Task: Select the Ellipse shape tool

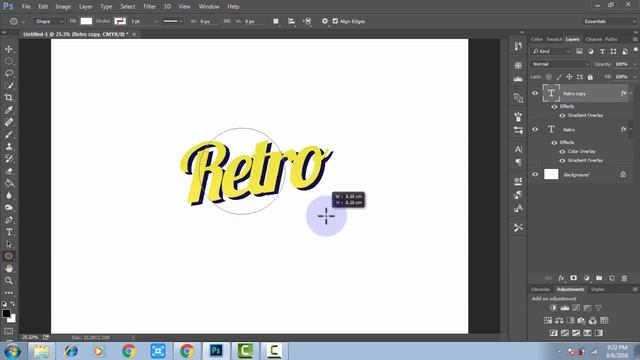Action: point(9,256)
